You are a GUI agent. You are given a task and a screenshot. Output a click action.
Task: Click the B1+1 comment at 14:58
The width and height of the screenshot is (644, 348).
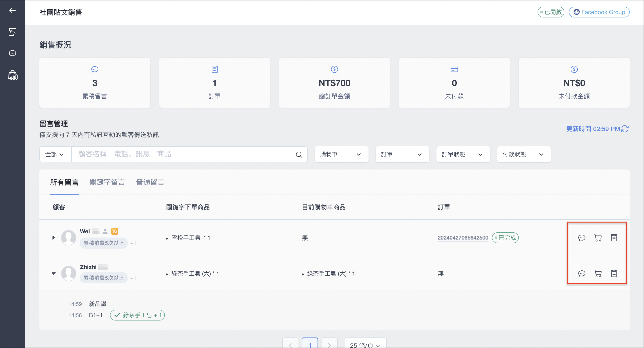coord(96,315)
